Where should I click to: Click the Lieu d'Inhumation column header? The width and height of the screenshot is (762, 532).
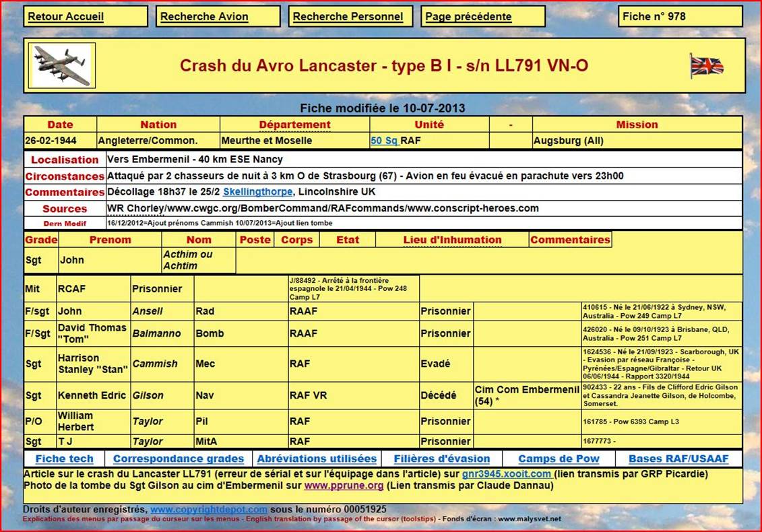pyautogui.click(x=452, y=240)
